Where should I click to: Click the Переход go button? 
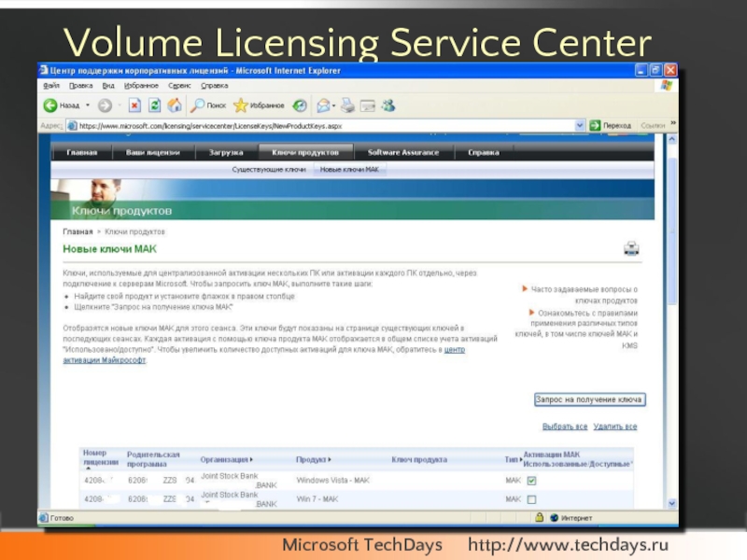point(611,126)
